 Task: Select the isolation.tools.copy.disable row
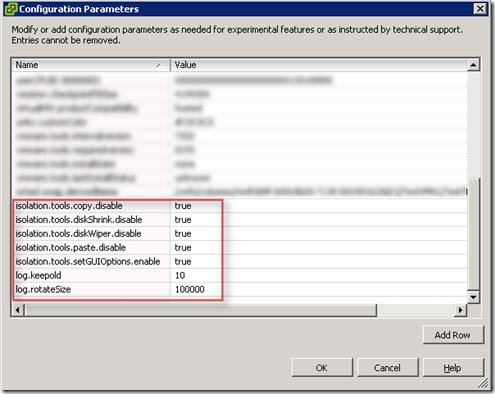tap(240, 206)
